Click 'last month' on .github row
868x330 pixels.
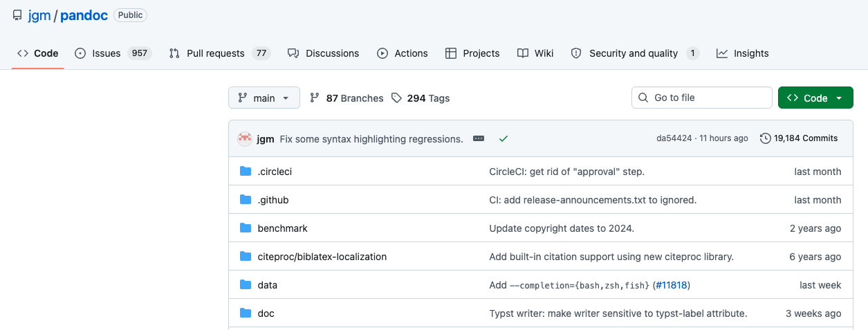click(818, 200)
